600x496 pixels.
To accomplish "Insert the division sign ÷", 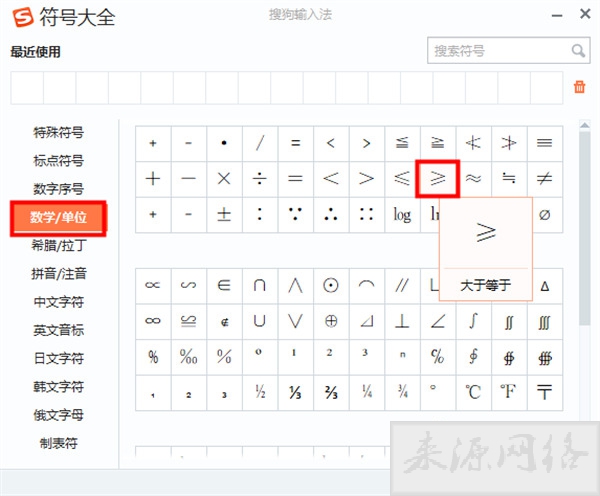I will (x=260, y=179).
